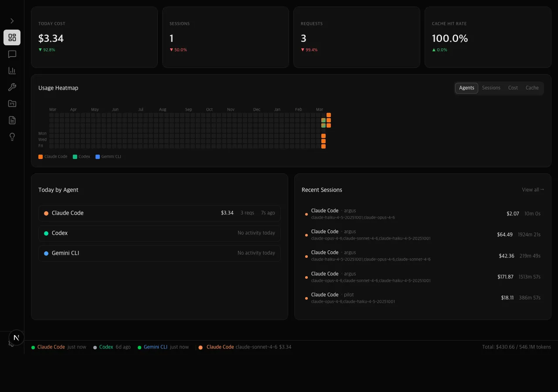The image size is (558, 392).
Task: Click the orange Claude Code legend swatch
Action: tap(41, 157)
